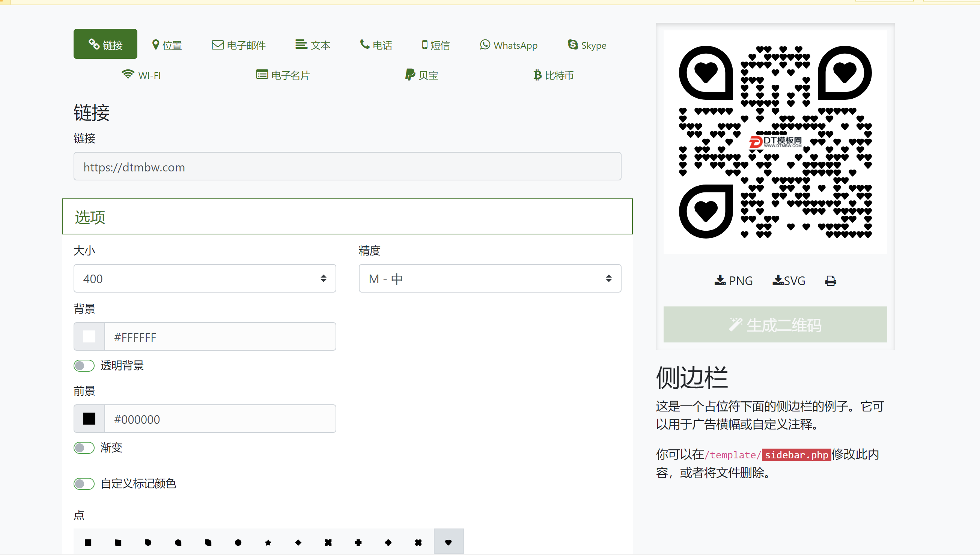Select the star dot shape
Viewport: 980px width, 557px height.
(268, 542)
